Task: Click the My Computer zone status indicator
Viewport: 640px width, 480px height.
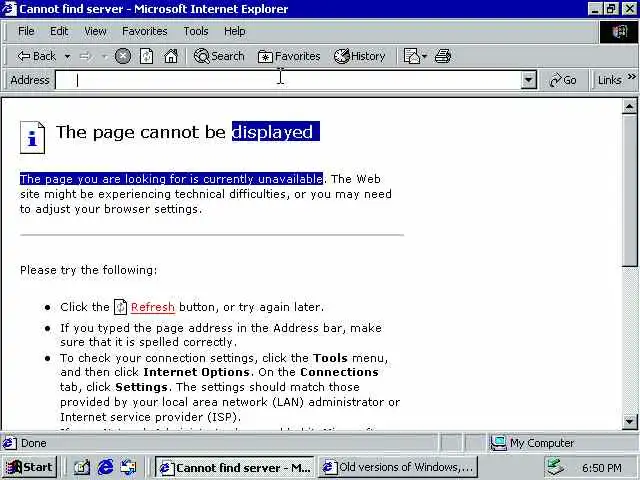Action: pyautogui.click(x=532, y=443)
